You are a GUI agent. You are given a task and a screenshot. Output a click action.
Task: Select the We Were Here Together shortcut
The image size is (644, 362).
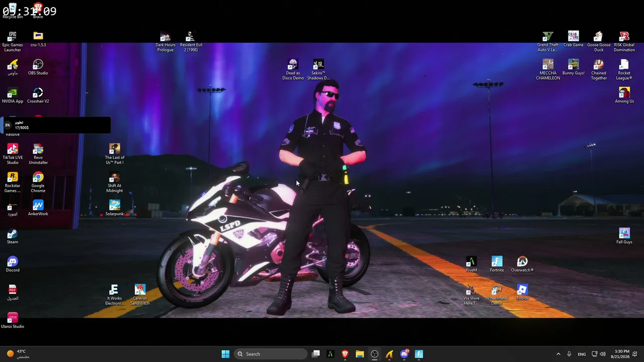click(471, 295)
